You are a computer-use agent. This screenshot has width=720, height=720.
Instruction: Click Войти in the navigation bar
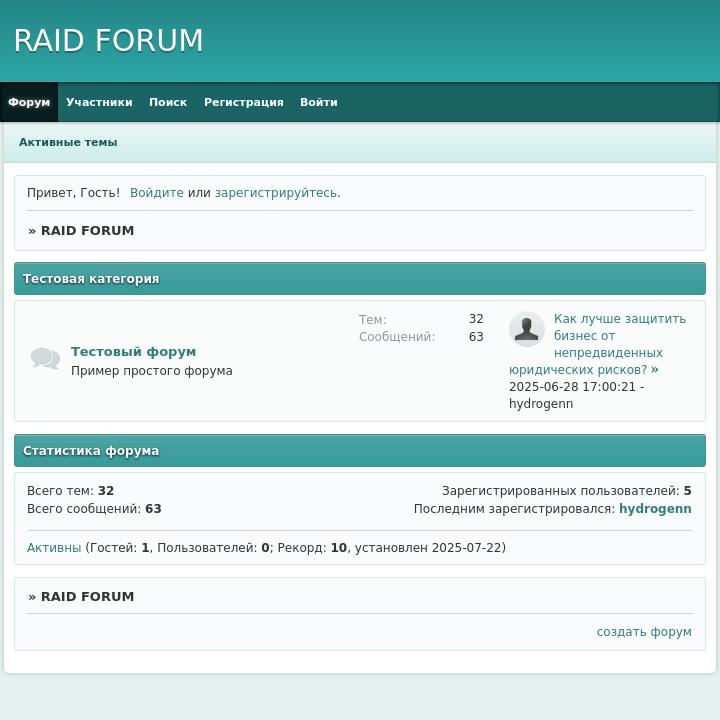pyautogui.click(x=318, y=102)
